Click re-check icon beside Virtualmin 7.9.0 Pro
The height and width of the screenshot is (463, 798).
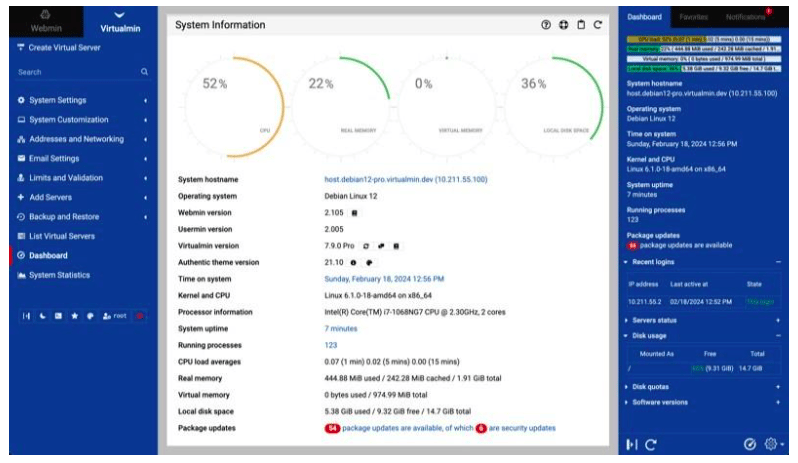pyautogui.click(x=365, y=246)
